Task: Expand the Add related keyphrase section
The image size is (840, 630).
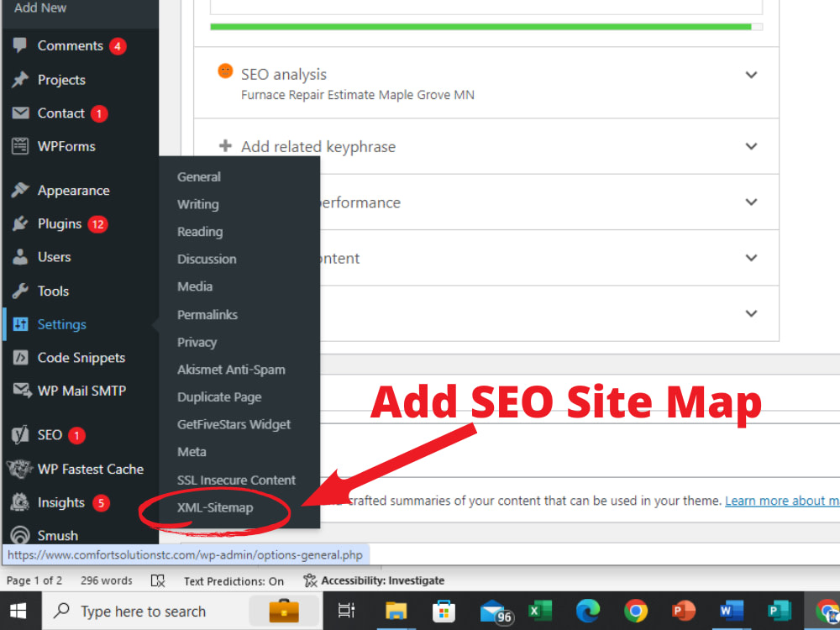Action: (752, 146)
